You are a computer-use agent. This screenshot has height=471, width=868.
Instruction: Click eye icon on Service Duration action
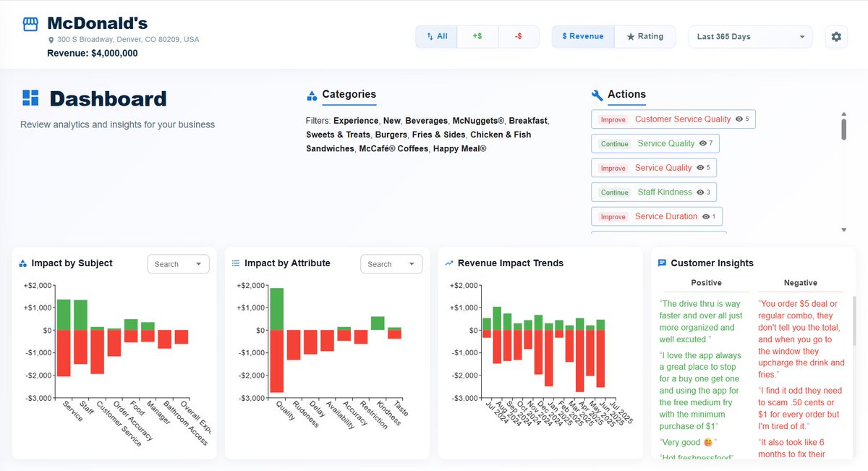705,216
